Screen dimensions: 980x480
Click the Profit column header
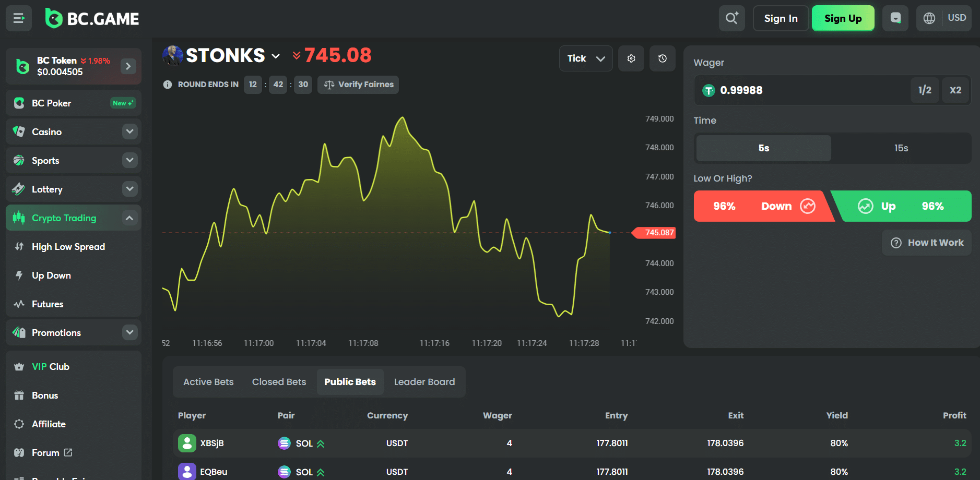coord(954,415)
